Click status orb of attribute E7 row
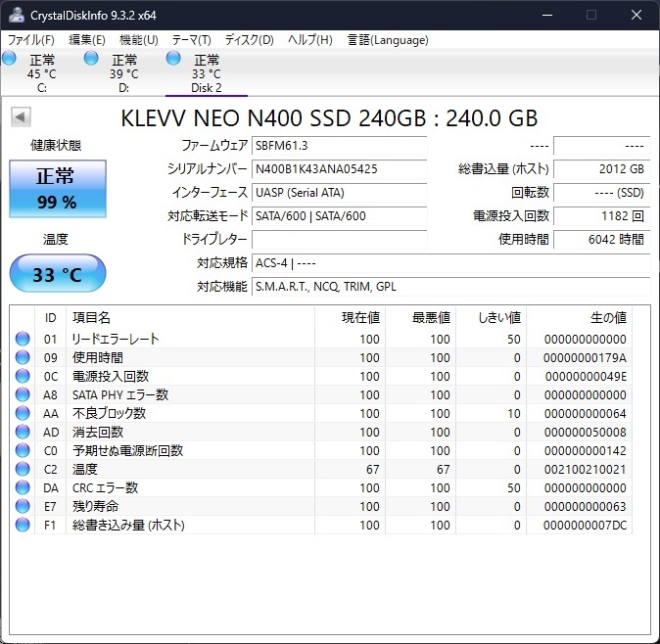This screenshot has width=660, height=644. pyautogui.click(x=23, y=506)
